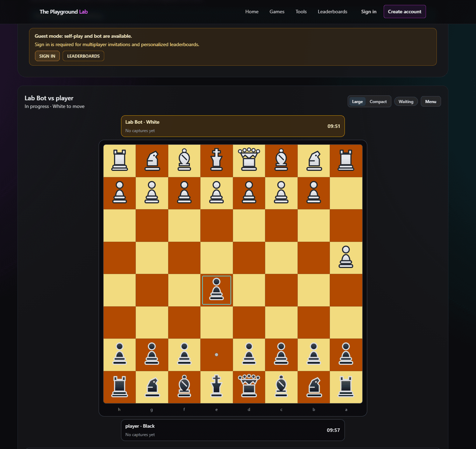476x449 pixels.
Task: Switch the board to Compact view
Action: pyautogui.click(x=378, y=101)
